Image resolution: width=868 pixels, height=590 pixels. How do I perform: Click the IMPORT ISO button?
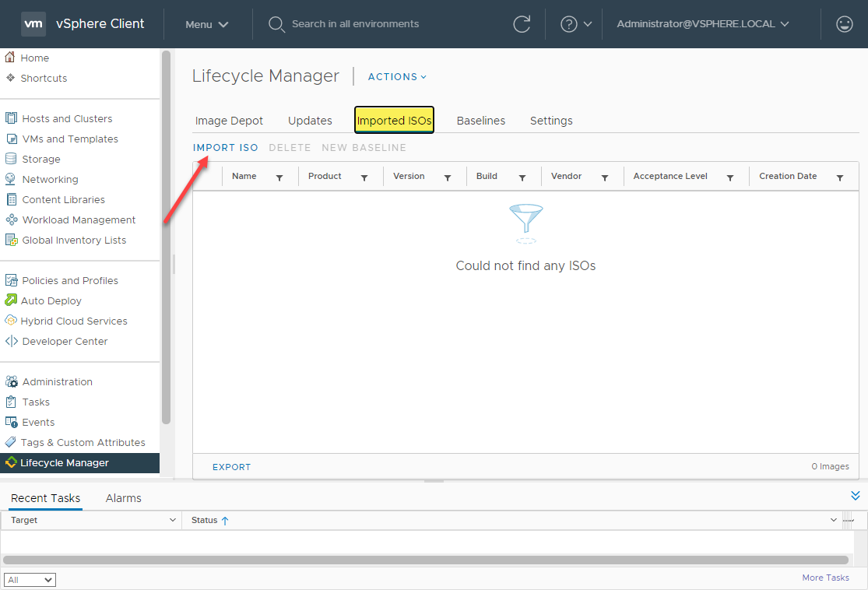(225, 148)
